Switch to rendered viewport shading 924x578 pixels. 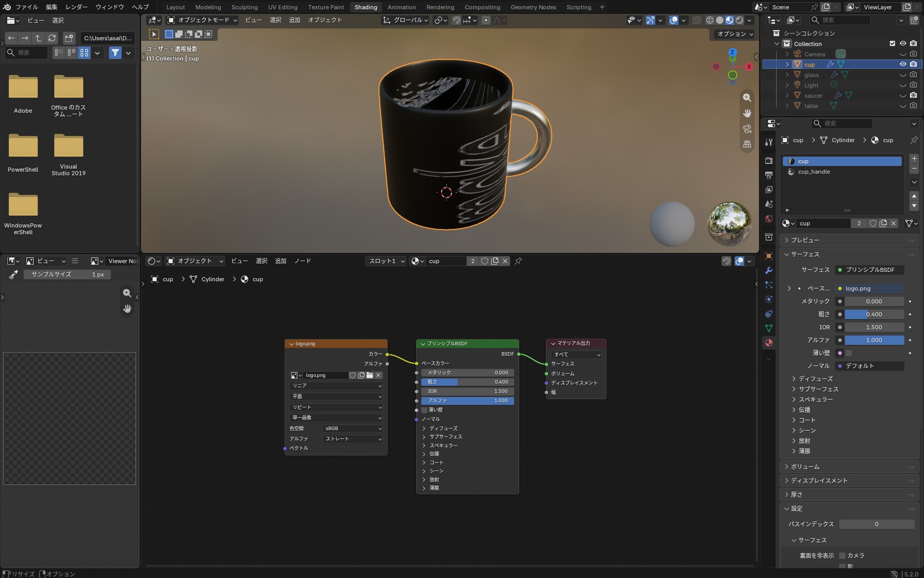click(x=739, y=20)
